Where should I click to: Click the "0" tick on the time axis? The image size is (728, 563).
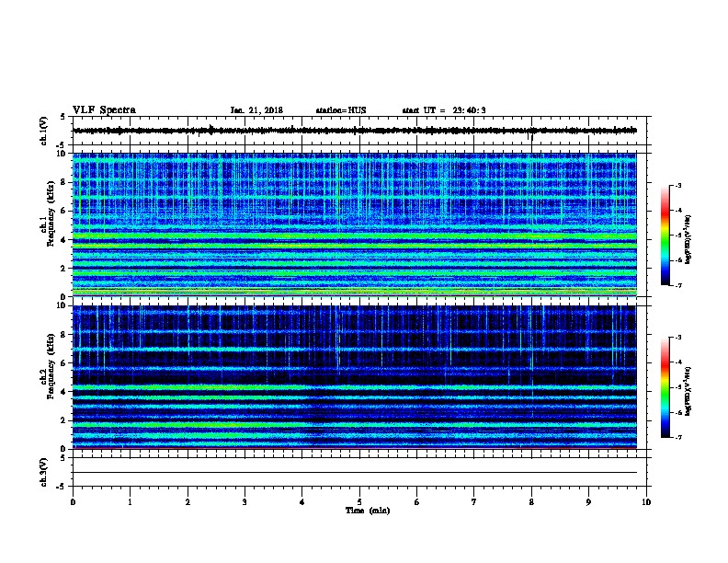coord(73,501)
